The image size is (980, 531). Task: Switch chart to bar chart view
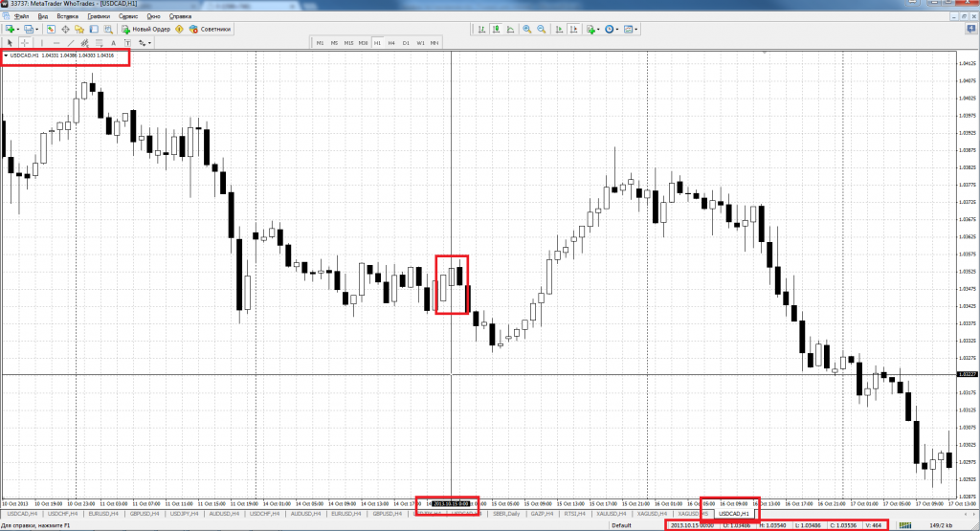482,30
